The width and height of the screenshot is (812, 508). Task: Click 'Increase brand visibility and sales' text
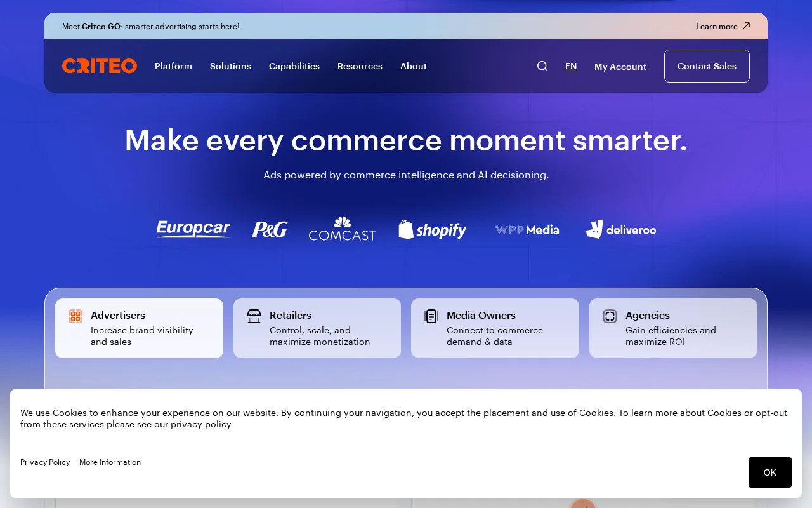(142, 336)
